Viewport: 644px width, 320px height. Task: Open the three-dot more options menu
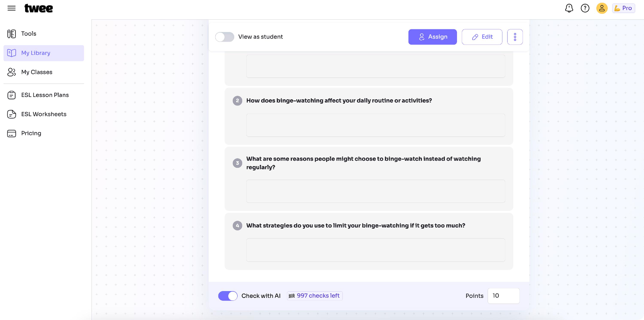(x=515, y=37)
